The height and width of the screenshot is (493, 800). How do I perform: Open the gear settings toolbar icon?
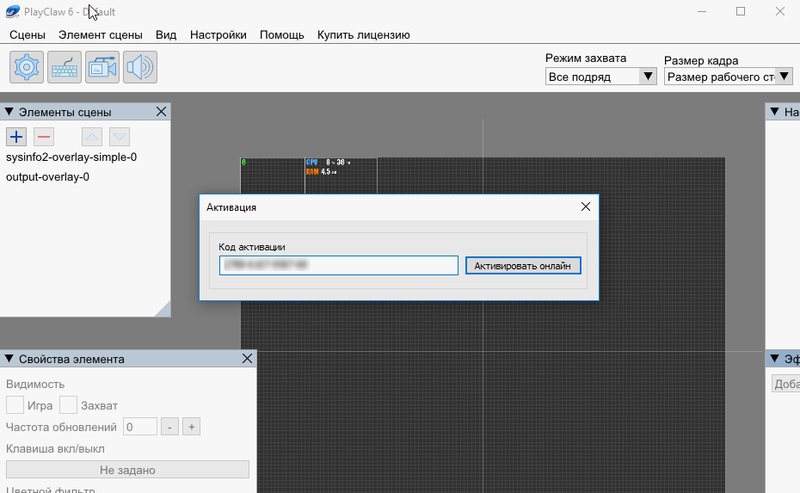[x=27, y=67]
